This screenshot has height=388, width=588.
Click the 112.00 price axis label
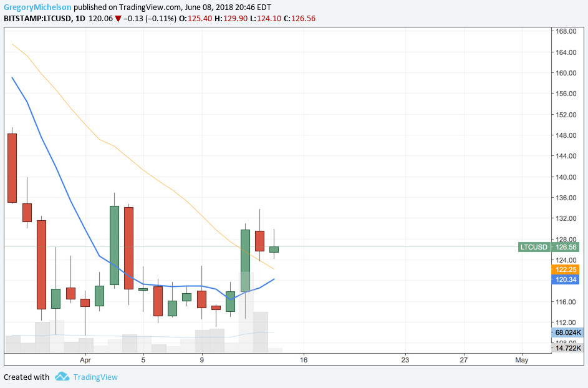click(x=566, y=323)
